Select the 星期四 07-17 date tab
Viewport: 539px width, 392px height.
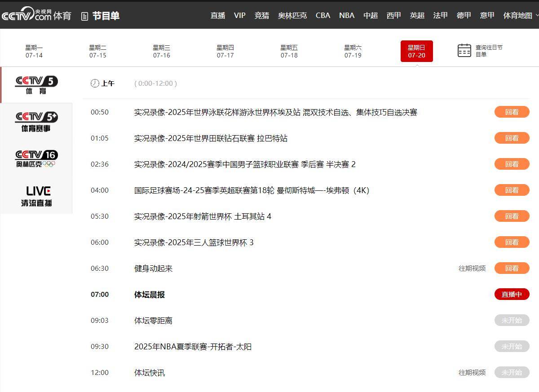225,51
